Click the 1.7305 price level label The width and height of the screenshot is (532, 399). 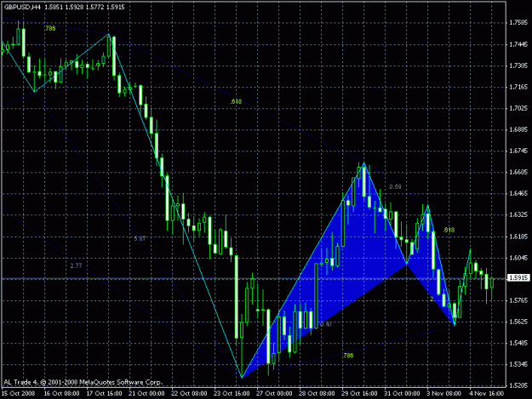point(518,66)
